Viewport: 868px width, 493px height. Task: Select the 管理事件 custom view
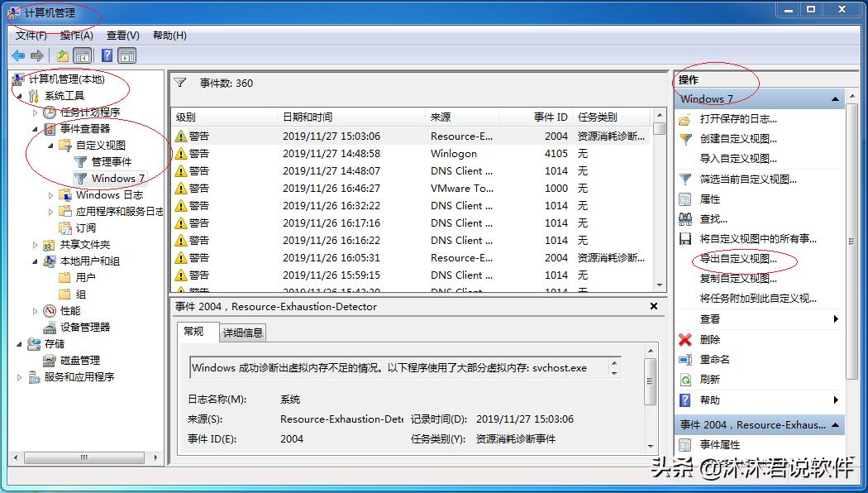pos(110,162)
